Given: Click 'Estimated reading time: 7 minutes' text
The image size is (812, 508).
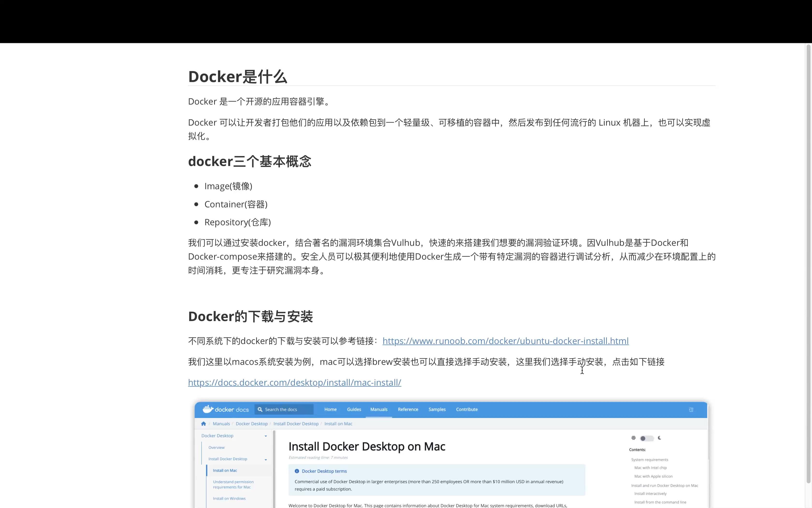Looking at the screenshot, I should (x=318, y=457).
